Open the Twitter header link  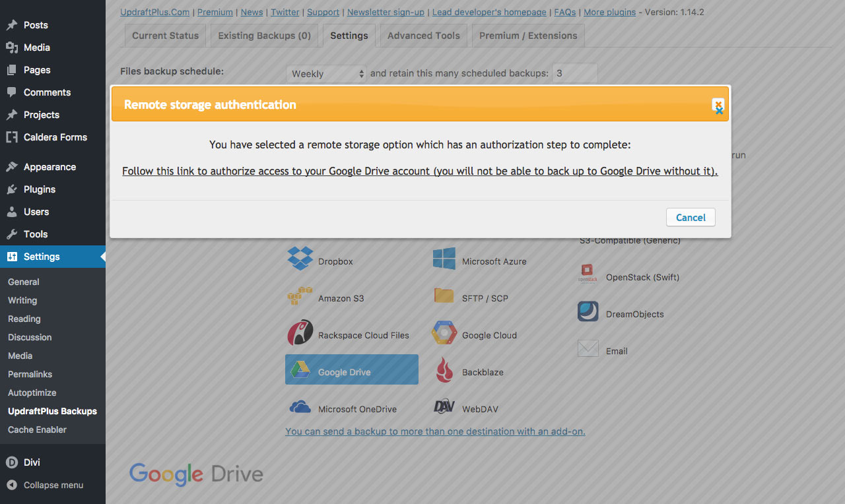coord(285,12)
